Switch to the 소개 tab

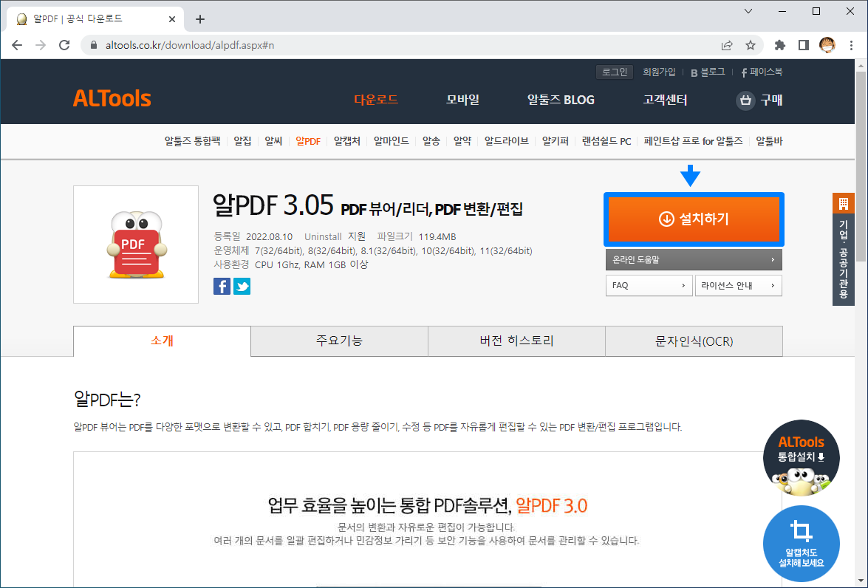(x=163, y=341)
